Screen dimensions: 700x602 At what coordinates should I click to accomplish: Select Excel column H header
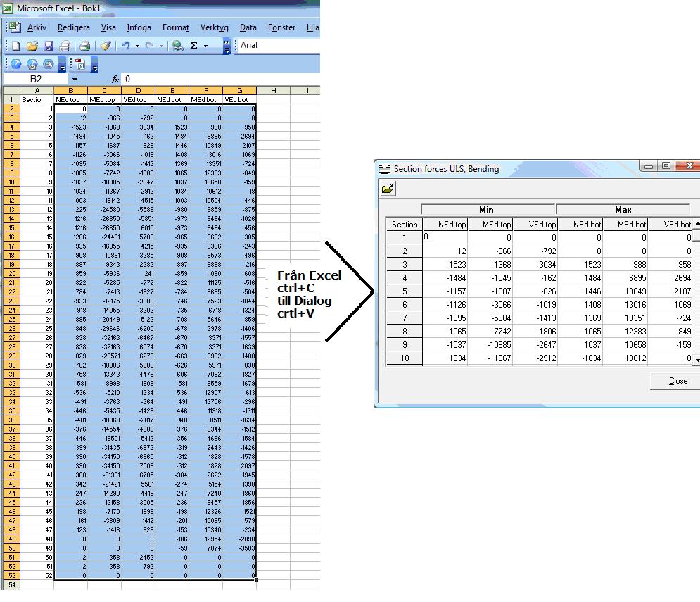coord(273,90)
